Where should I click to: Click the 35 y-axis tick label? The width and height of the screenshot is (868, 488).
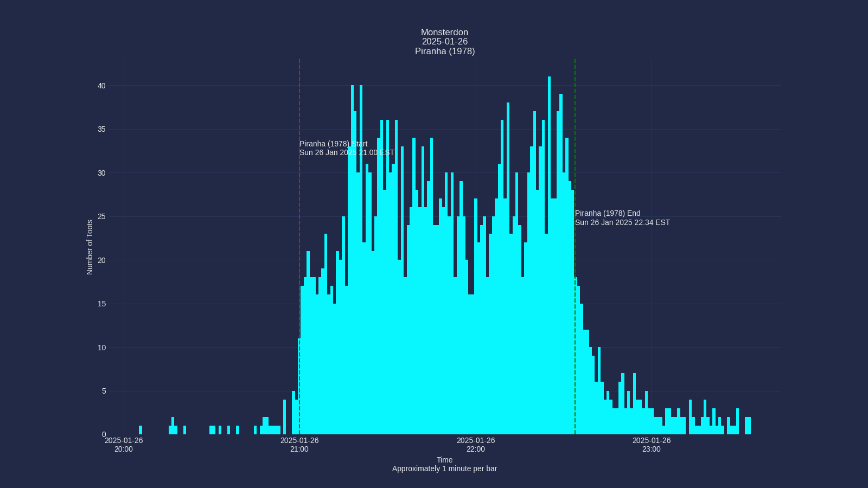(x=101, y=130)
